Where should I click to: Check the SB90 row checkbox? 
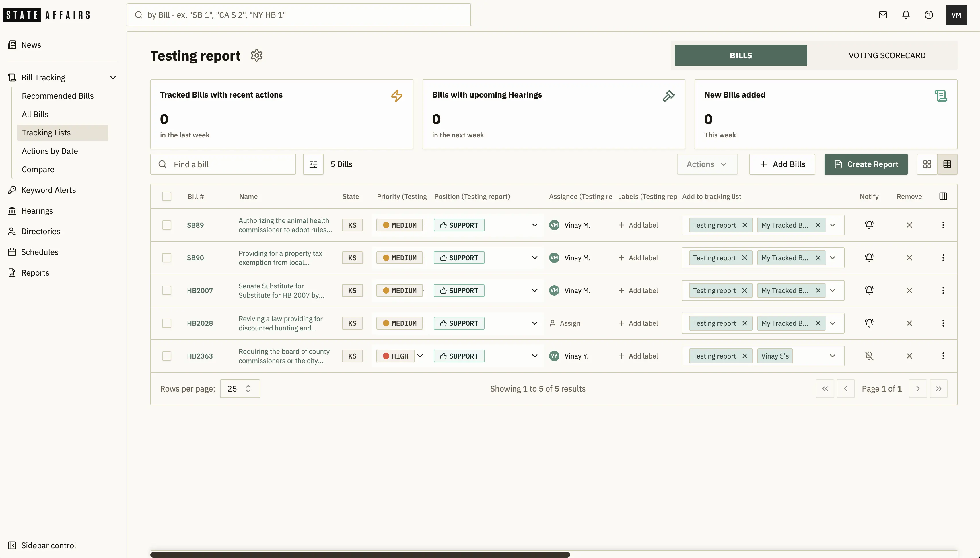point(167,258)
